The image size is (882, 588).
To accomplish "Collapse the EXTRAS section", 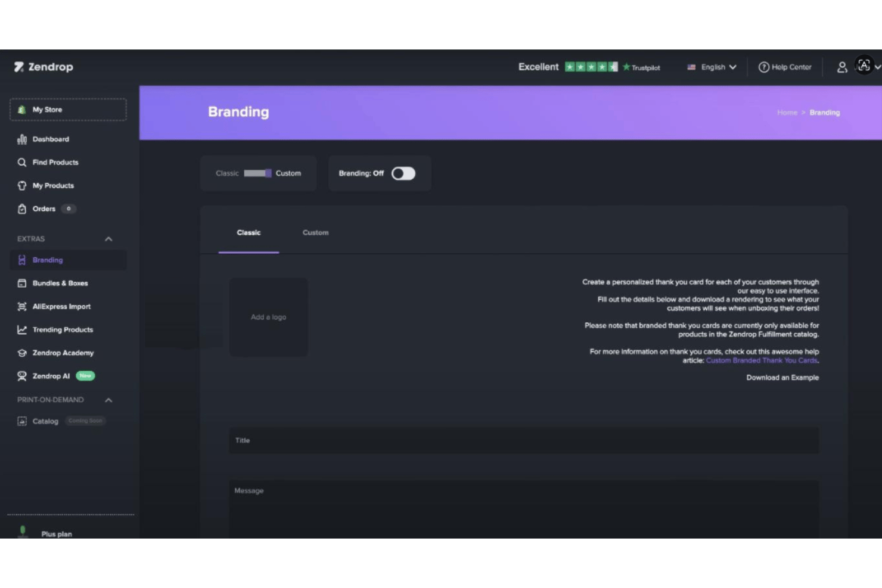I will 108,239.
